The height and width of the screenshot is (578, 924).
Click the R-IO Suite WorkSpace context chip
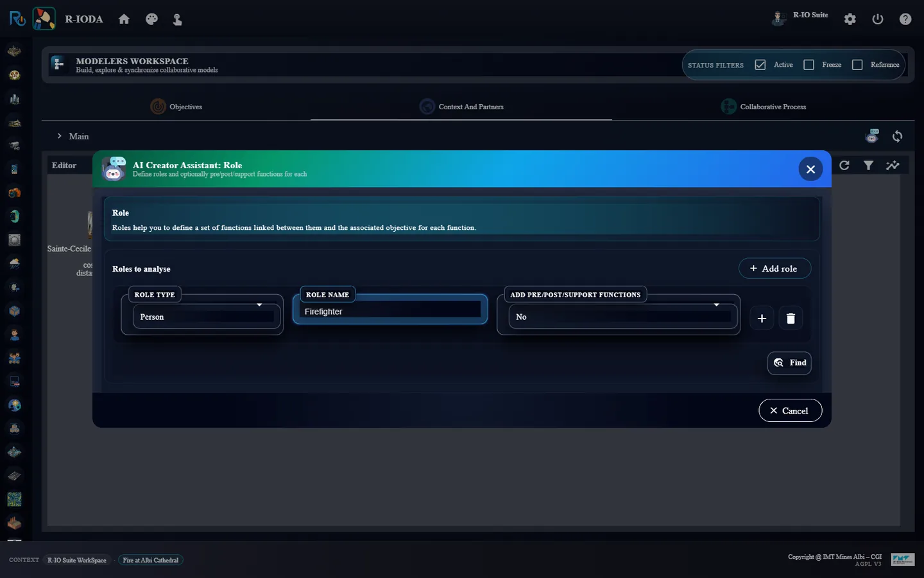[77, 560]
